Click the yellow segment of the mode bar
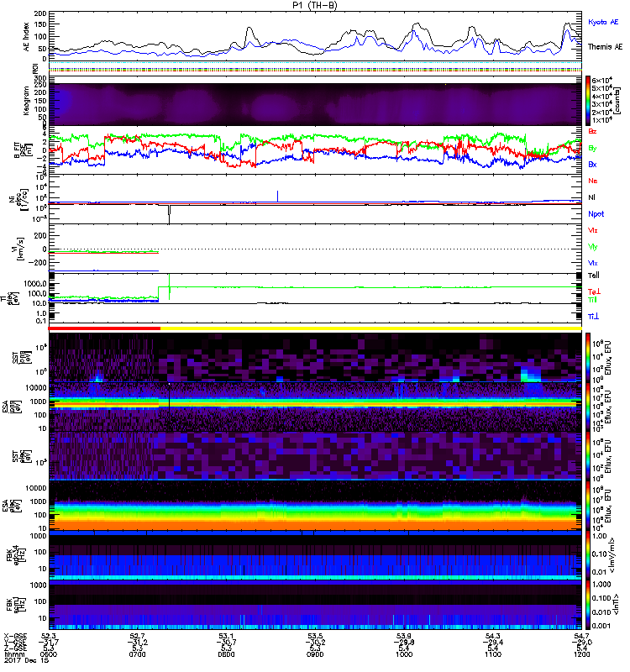 [x=371, y=328]
